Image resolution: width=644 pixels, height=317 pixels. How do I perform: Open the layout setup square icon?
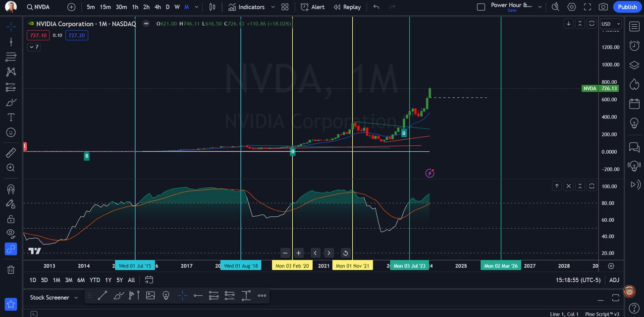[x=481, y=7]
